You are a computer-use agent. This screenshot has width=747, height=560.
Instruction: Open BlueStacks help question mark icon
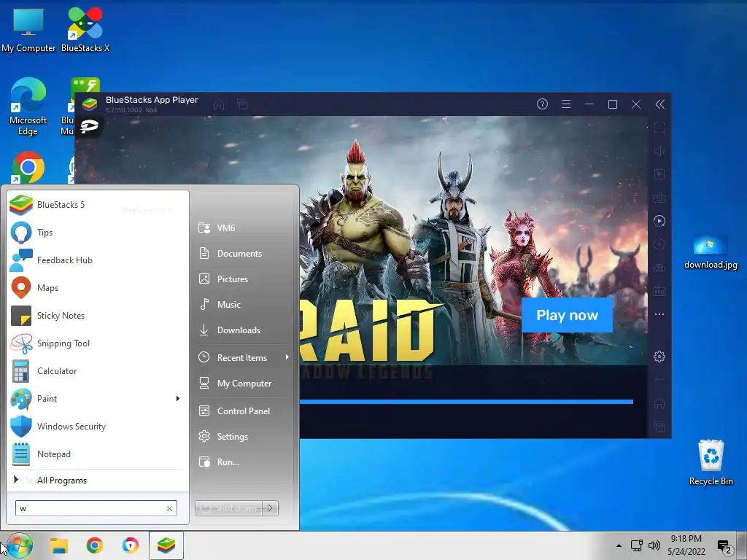tap(542, 104)
